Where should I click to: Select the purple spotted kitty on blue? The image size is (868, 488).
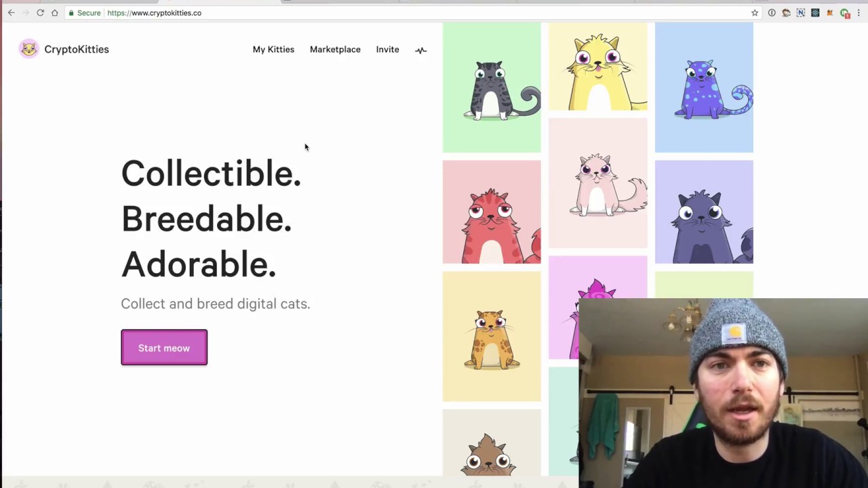point(704,87)
